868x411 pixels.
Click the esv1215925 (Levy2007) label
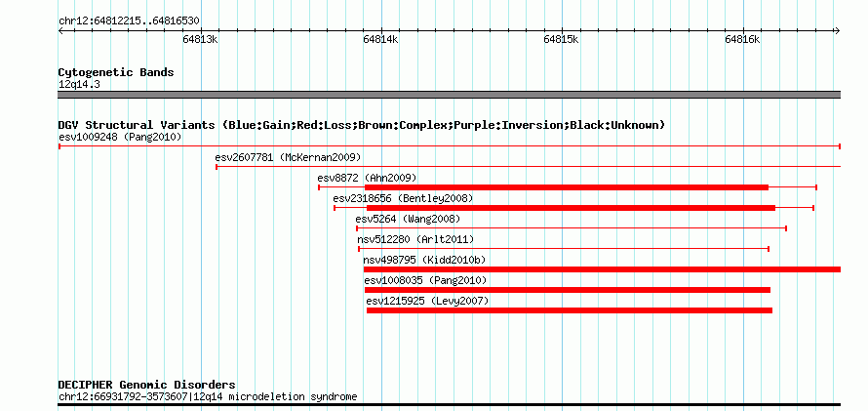tap(427, 301)
